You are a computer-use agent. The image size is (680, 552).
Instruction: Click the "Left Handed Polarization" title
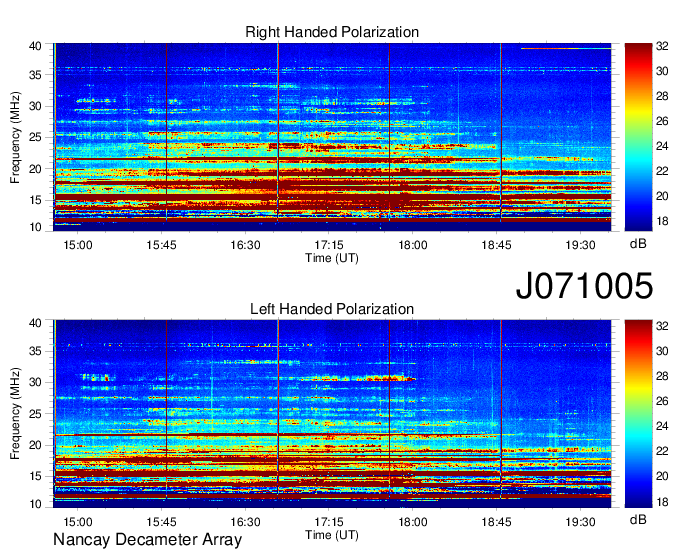[332, 309]
